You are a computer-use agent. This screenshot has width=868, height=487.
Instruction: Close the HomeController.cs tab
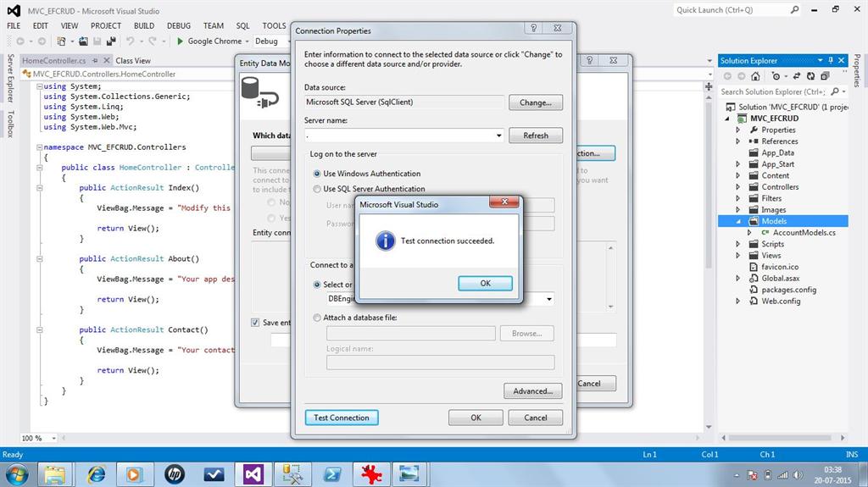pyautogui.click(x=107, y=60)
